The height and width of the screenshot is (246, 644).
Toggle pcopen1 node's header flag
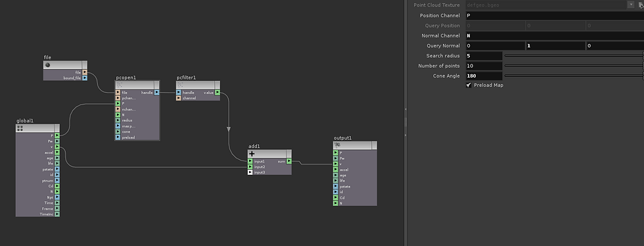(x=156, y=85)
